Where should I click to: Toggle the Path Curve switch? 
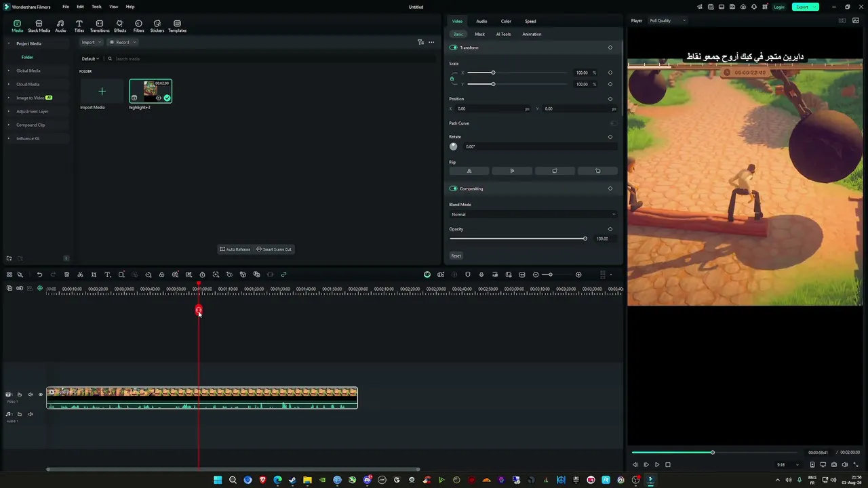(x=613, y=123)
